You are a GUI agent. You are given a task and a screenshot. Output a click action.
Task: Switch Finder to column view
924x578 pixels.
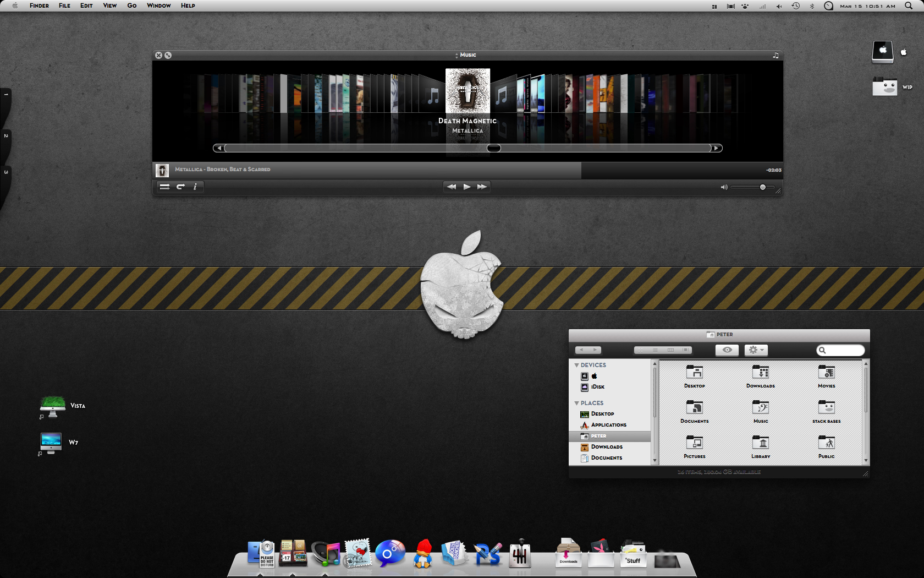[670, 350]
